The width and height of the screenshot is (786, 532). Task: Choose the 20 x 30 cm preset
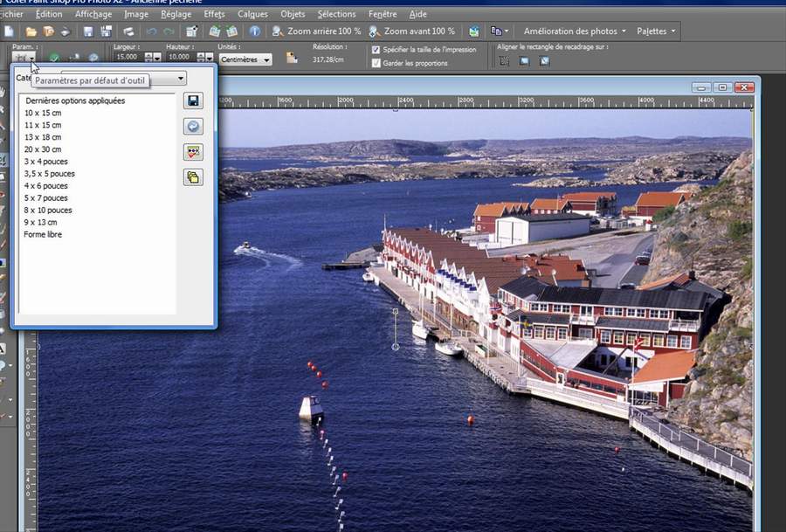pos(43,149)
